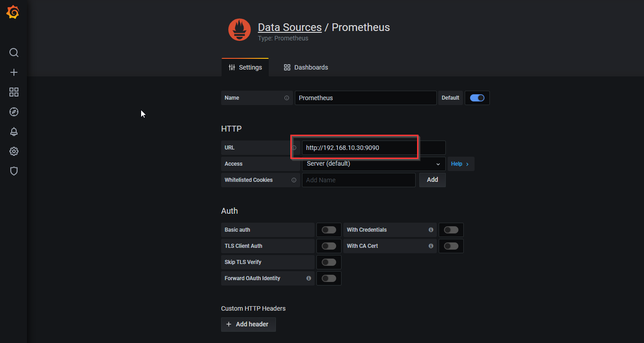Enable the With Credentials switch
The image size is (644, 343).
451,230
